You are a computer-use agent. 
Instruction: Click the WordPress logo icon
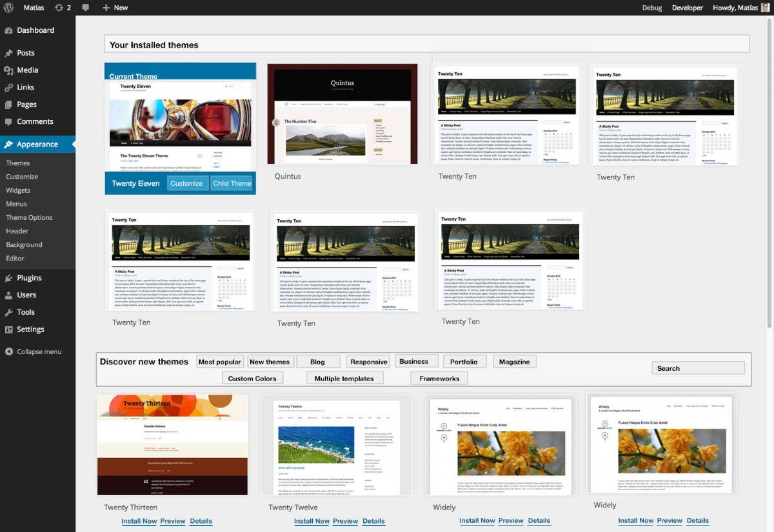click(x=10, y=8)
